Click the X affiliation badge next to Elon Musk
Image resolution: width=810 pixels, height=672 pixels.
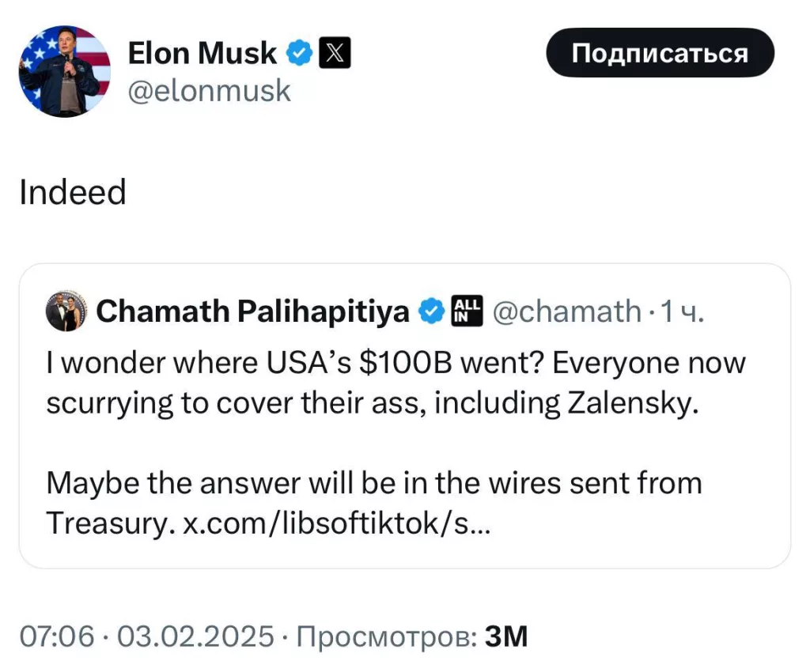335,53
